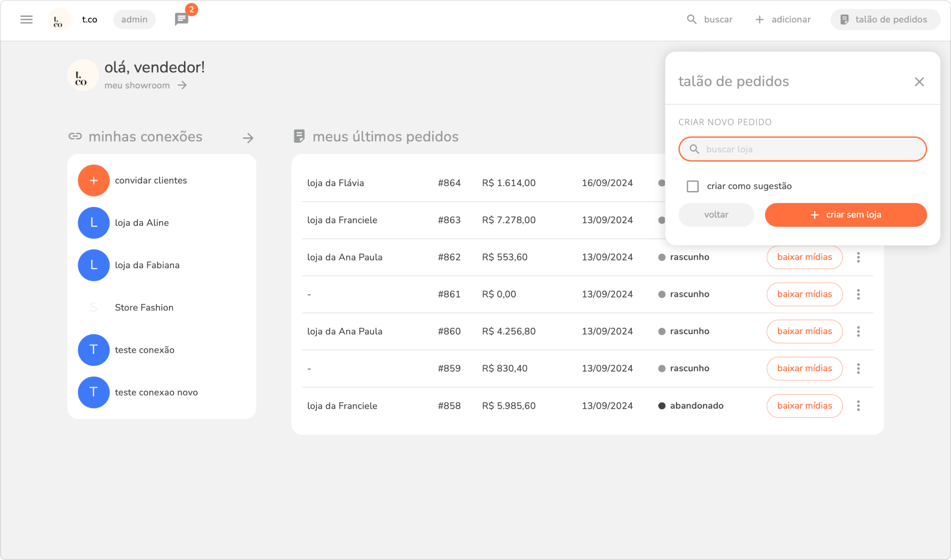Screen dimensions: 951x560
Task: Click baixar mídias for order #861
Action: pos(804,294)
